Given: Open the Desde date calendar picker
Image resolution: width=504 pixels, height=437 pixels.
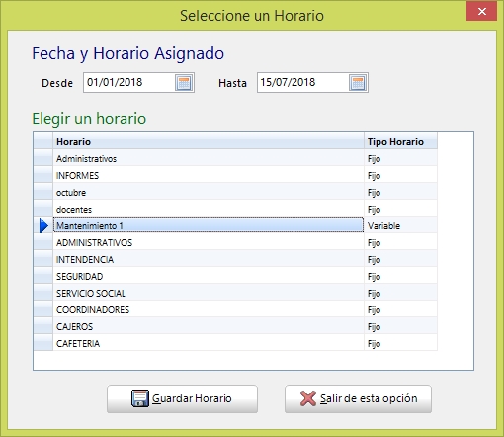Looking at the screenshot, I should pyautogui.click(x=184, y=83).
